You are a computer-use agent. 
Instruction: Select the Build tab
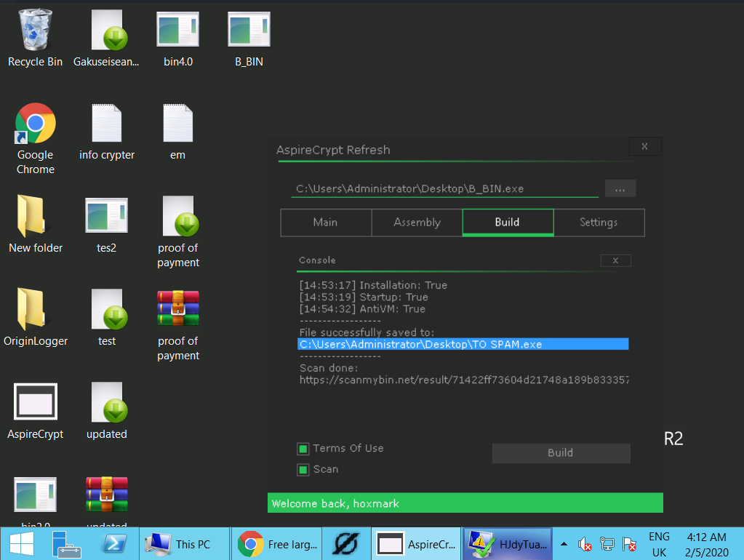(x=508, y=223)
